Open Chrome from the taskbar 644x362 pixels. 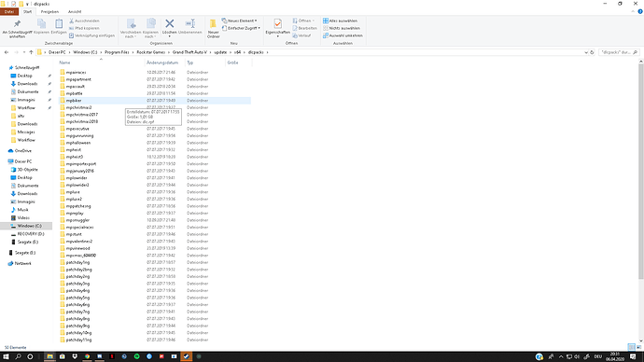point(87,356)
